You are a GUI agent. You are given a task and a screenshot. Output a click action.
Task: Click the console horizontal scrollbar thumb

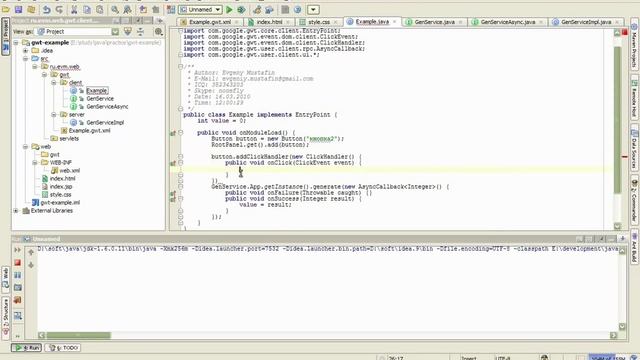click(x=78, y=335)
